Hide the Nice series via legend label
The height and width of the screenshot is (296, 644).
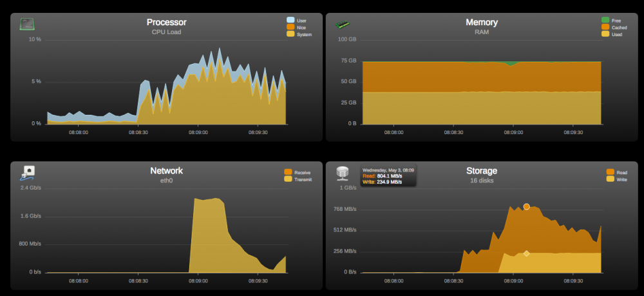point(301,28)
